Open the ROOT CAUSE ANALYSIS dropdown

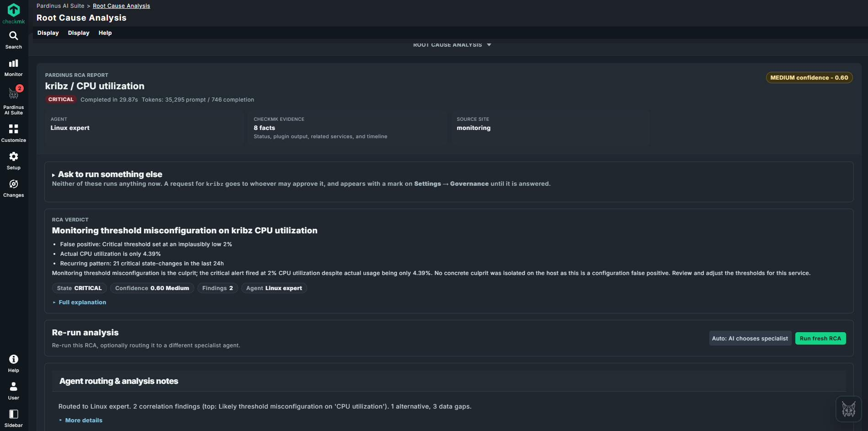[x=452, y=45]
